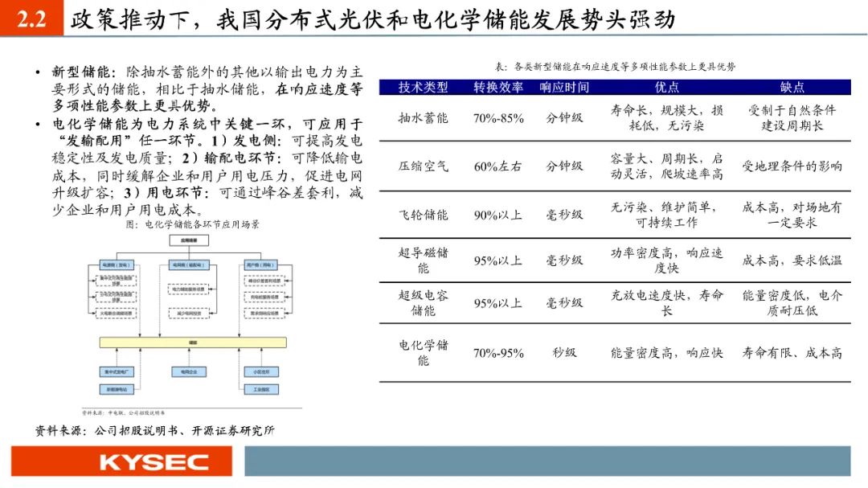Click the yellow 储能 bar in the diagram
This screenshot has height=488, width=868.
(193, 342)
